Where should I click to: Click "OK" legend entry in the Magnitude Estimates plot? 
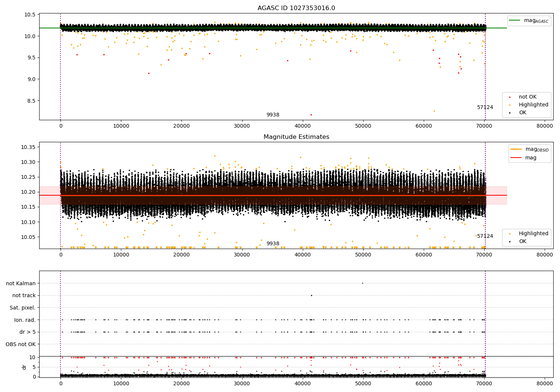pos(523,242)
